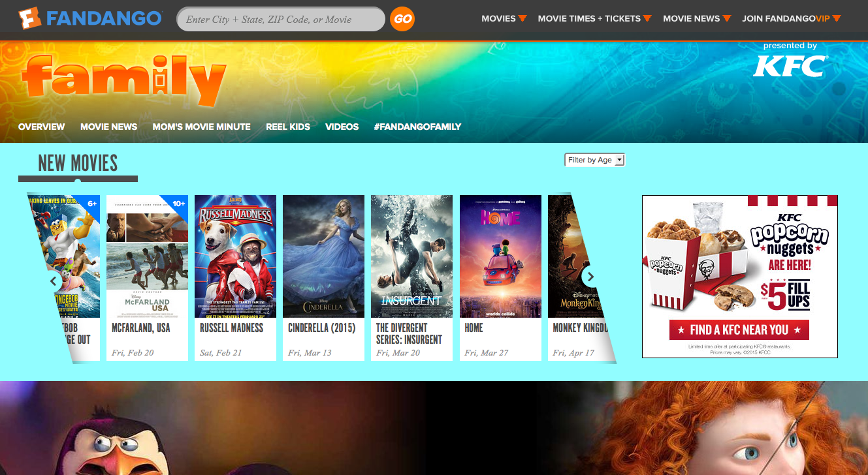
Task: Click the Fri, Mar 20 release date
Action: tap(398, 353)
